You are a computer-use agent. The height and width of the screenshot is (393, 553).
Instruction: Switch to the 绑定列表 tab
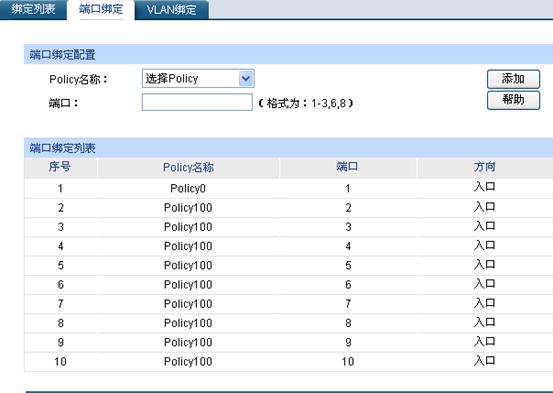tap(33, 9)
